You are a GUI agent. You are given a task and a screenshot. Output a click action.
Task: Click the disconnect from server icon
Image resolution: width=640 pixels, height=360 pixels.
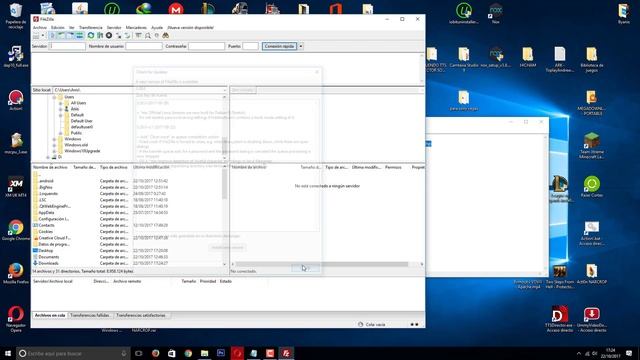click(x=119, y=36)
